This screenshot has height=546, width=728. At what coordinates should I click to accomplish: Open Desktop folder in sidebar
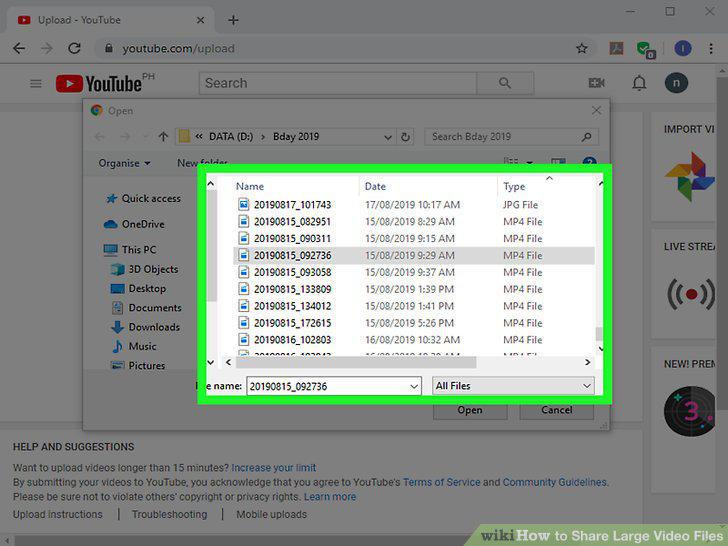click(x=138, y=289)
